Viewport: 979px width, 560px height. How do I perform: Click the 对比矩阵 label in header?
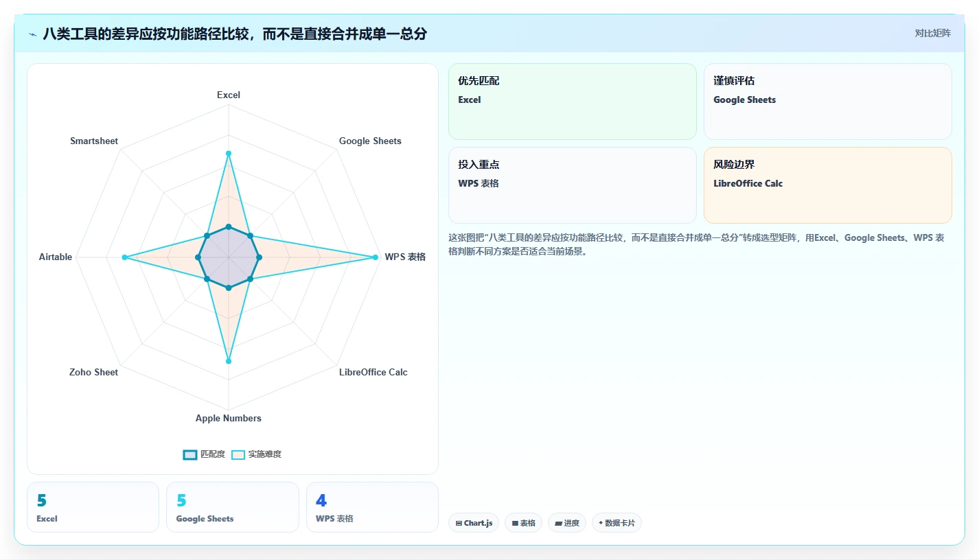pyautogui.click(x=932, y=33)
